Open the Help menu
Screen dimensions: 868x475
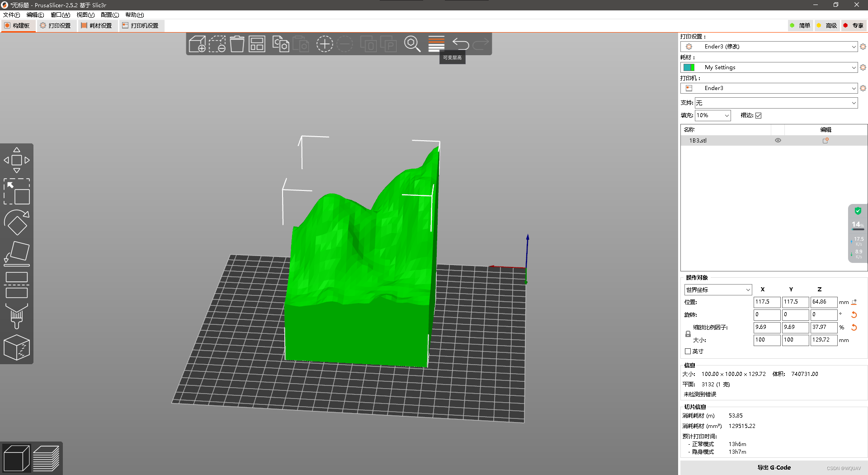pyautogui.click(x=134, y=15)
